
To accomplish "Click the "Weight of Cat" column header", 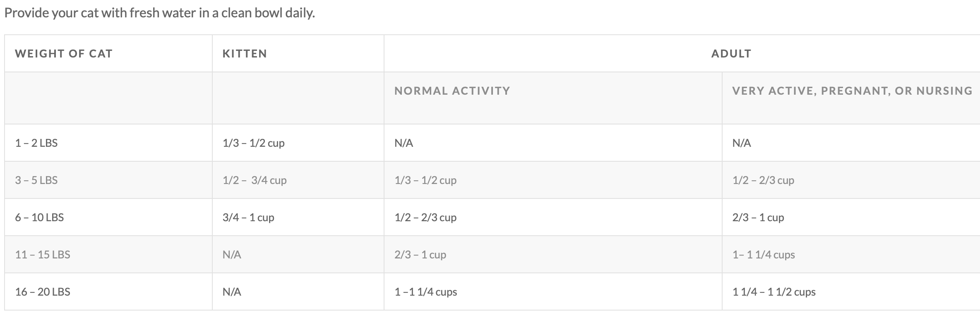I will (x=64, y=54).
